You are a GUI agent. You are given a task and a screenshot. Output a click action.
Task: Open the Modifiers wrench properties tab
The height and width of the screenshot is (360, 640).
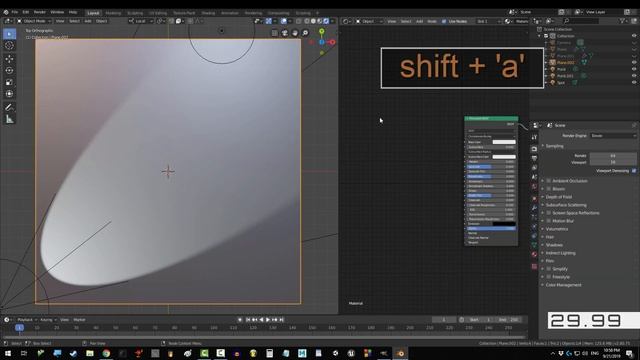[534, 208]
